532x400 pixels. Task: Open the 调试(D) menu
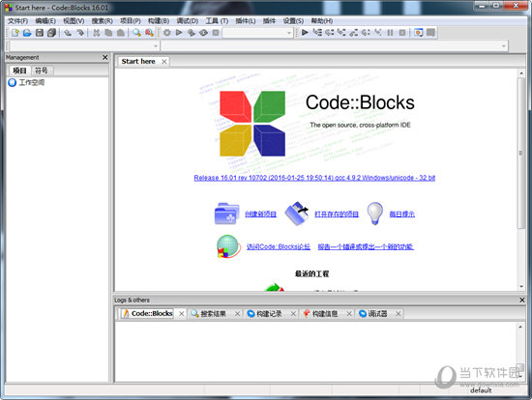point(188,21)
